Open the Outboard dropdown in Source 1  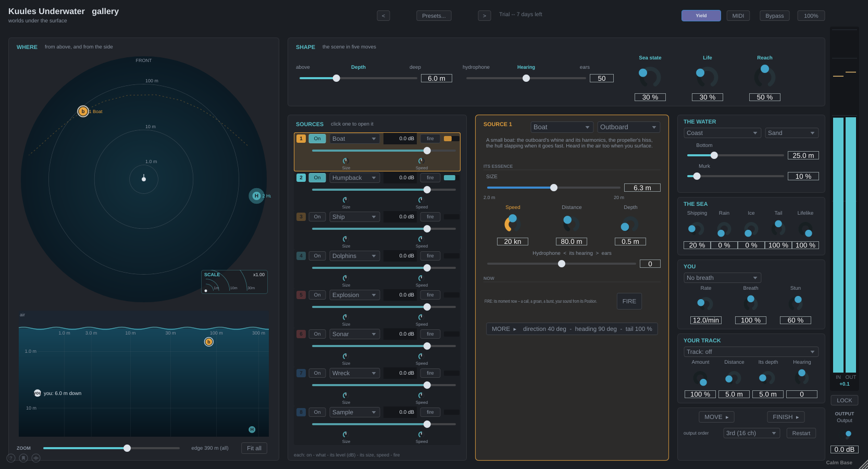click(x=629, y=127)
